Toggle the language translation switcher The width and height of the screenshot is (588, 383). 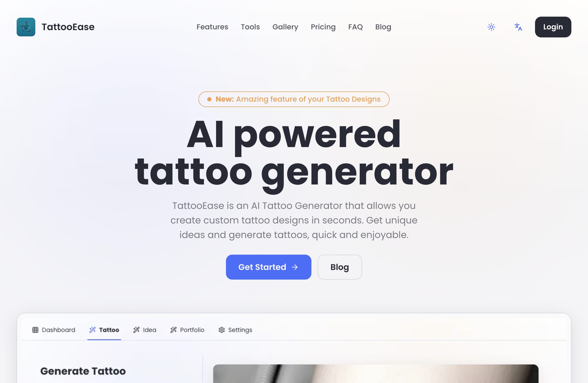[x=518, y=27]
